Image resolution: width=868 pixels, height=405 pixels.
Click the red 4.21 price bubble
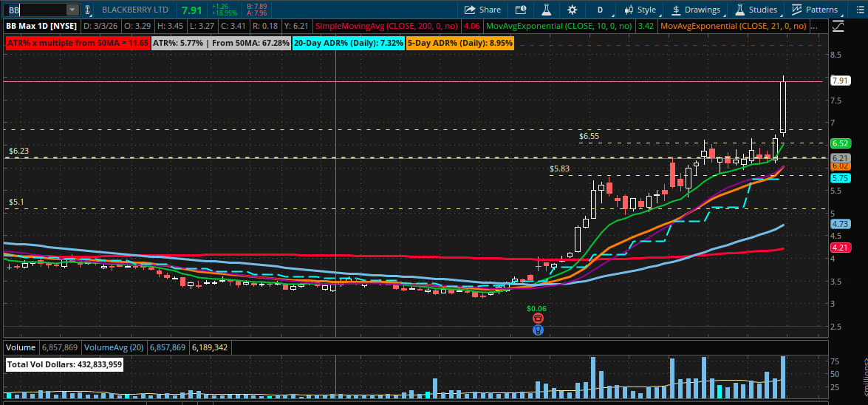tap(841, 247)
